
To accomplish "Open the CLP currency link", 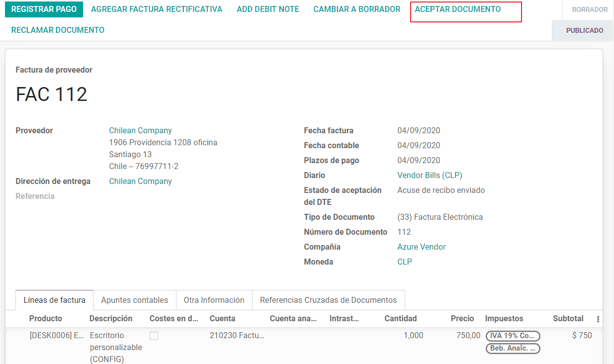I will tap(404, 262).
